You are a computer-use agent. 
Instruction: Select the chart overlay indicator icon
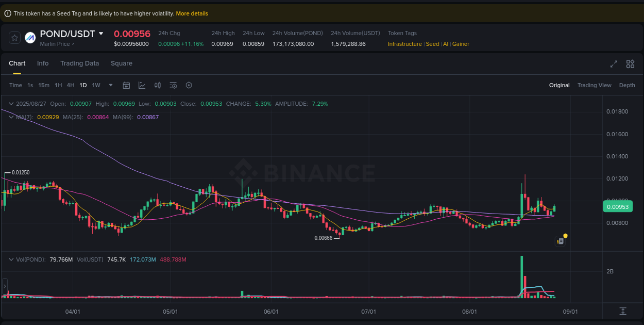(142, 85)
